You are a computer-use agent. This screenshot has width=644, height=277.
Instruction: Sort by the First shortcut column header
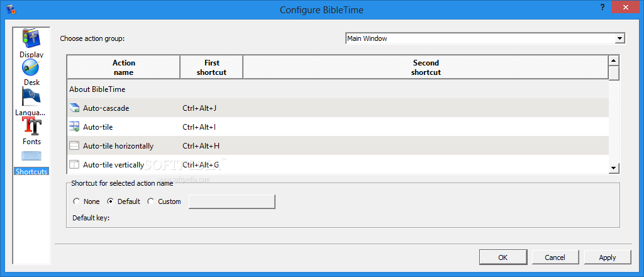click(211, 67)
